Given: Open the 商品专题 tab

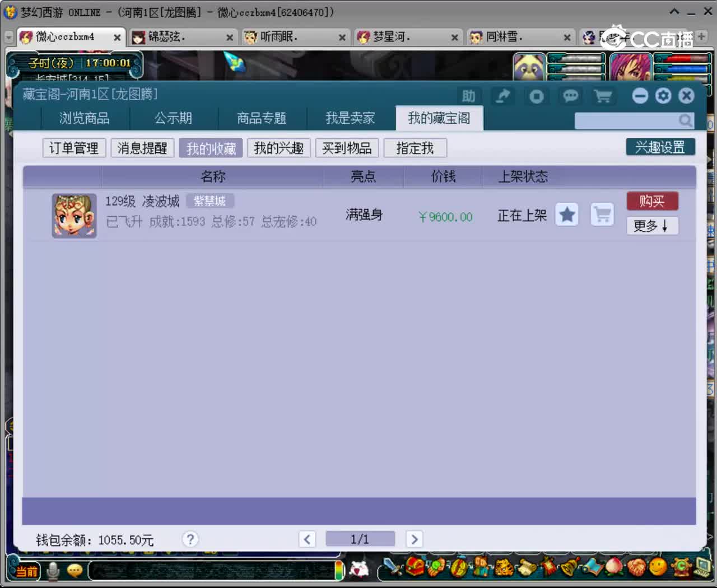Looking at the screenshot, I should [262, 118].
